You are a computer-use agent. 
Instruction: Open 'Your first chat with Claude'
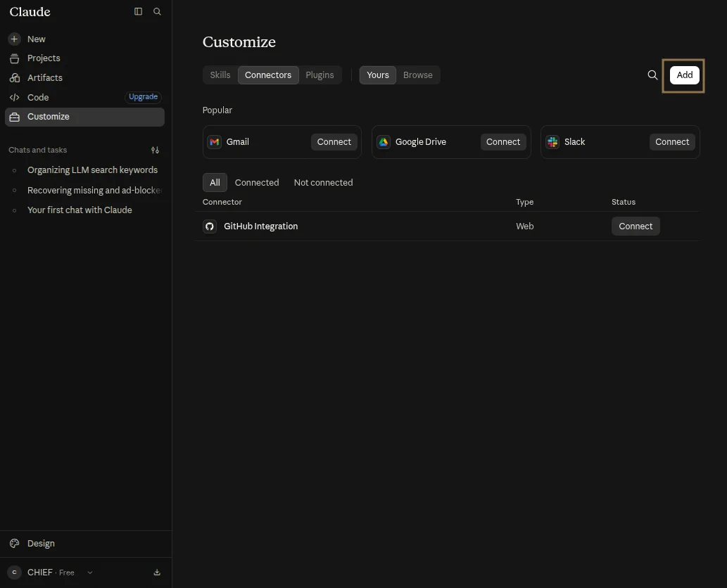[80, 210]
